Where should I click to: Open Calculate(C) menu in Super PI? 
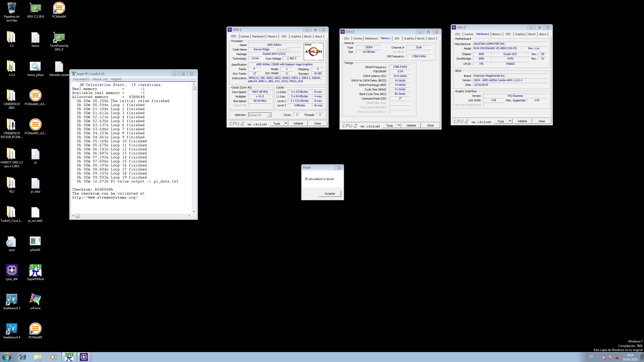click(81, 79)
